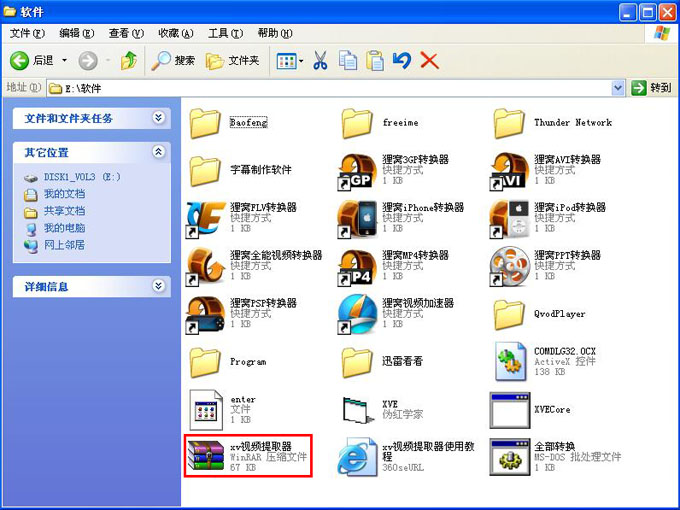Select the enter file icon
Screen dimensions: 680x510
pyautogui.click(x=206, y=410)
